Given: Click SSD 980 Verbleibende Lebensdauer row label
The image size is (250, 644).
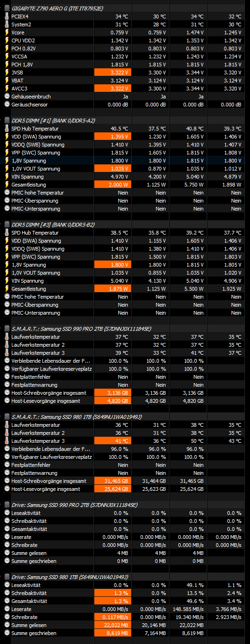Looking at the screenshot, I should [x=50, y=449].
